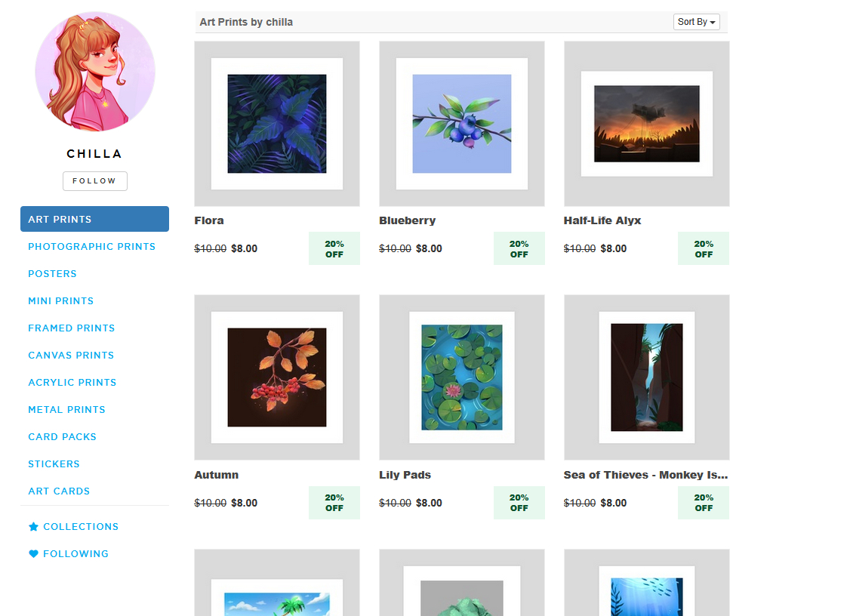Open the Stickers category
This screenshot has height=616, width=847.
(x=54, y=464)
